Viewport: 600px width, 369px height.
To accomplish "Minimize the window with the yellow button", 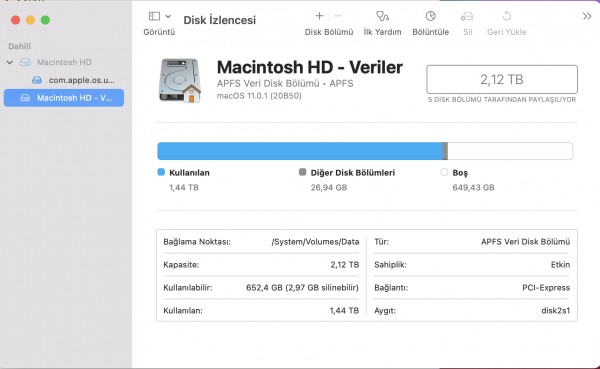I will click(30, 20).
